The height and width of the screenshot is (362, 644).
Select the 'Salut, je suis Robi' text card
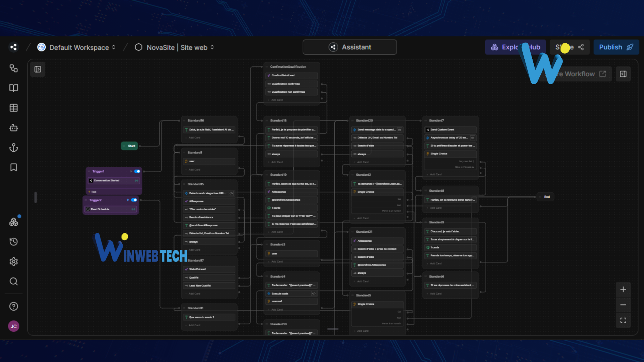pyautogui.click(x=209, y=130)
